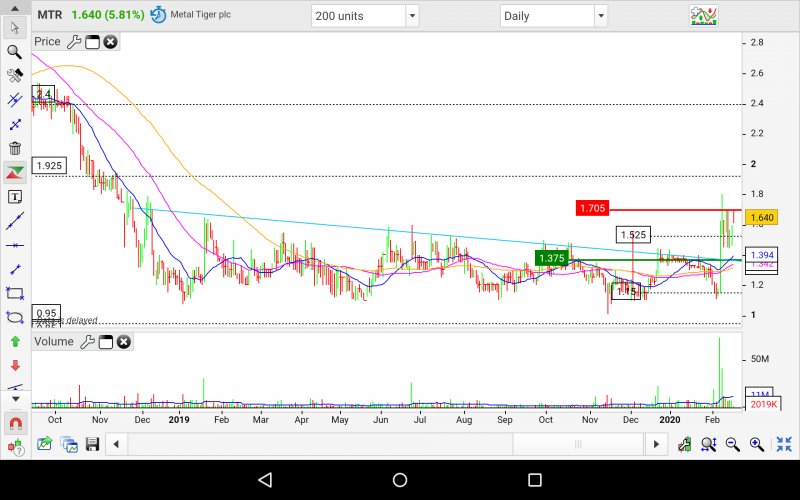Image resolution: width=800 pixels, height=500 pixels.
Task: Collapse the drawing toolbar up arrow
Action: click(15, 9)
